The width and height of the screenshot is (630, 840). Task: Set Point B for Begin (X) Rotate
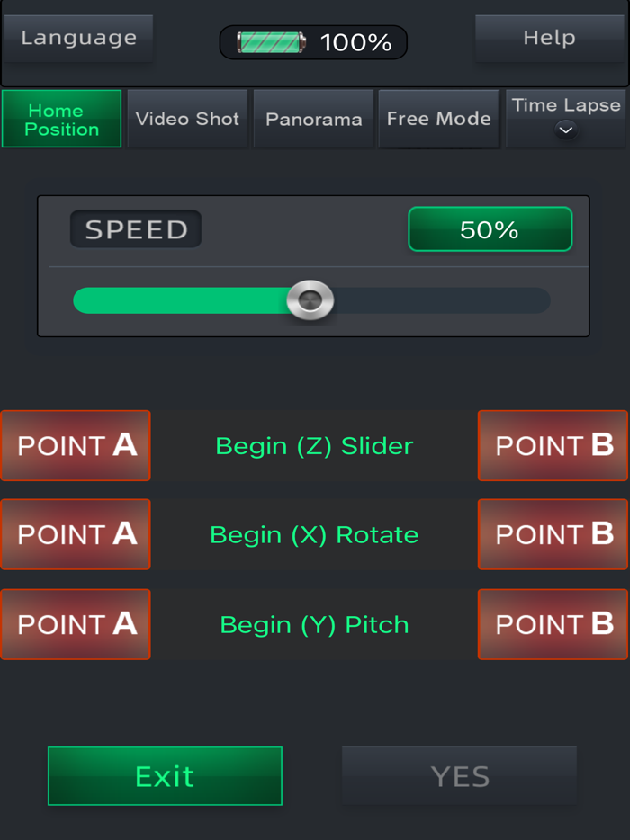coord(553,534)
